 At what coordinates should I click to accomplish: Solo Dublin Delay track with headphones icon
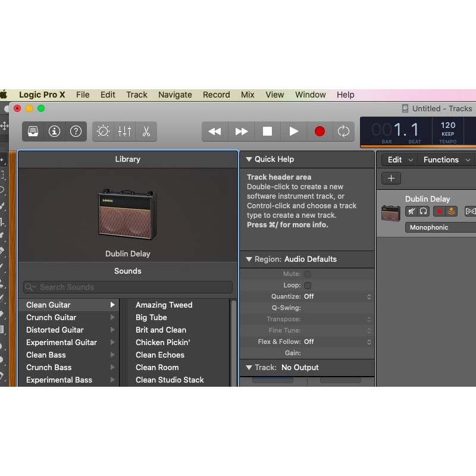point(423,211)
